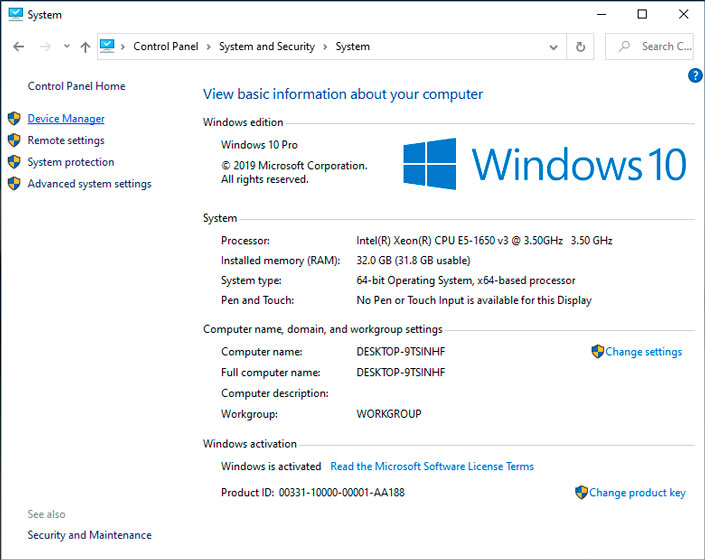
Task: Select the System breadcrumb item
Action: [x=352, y=46]
